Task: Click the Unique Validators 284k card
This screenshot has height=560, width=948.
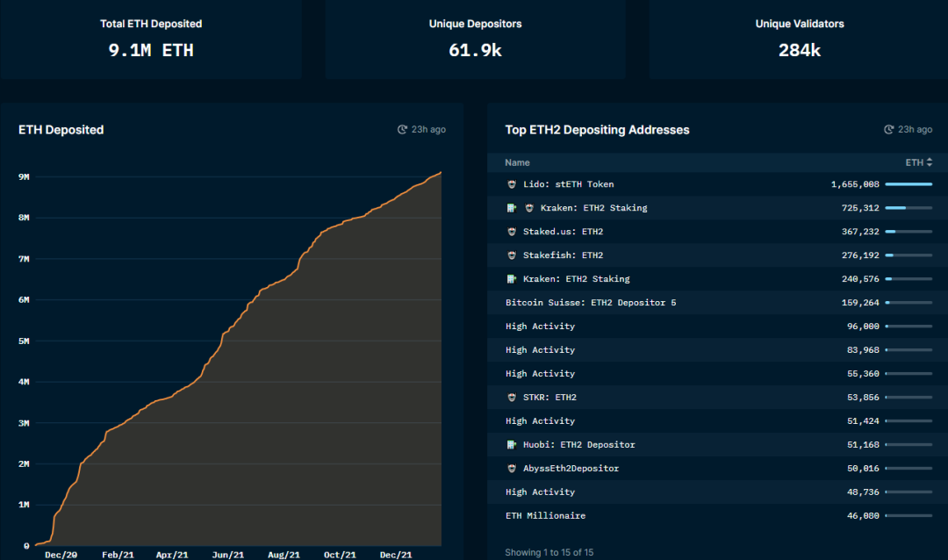Action: click(799, 39)
